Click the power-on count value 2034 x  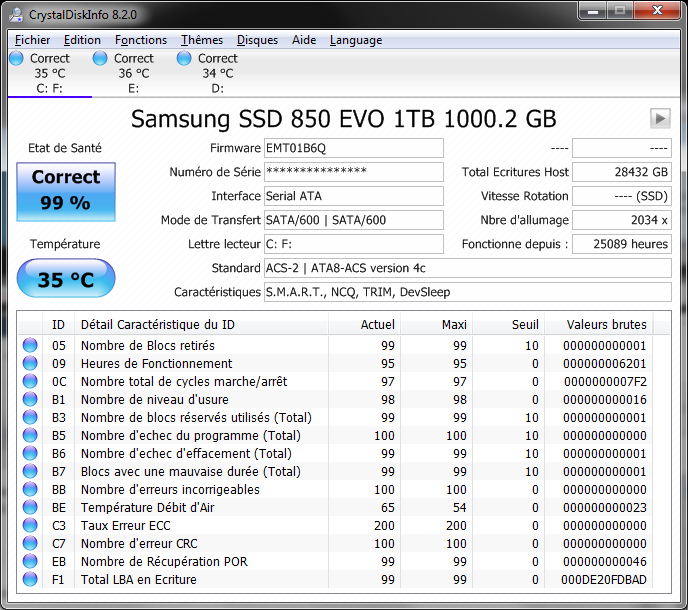[622, 220]
